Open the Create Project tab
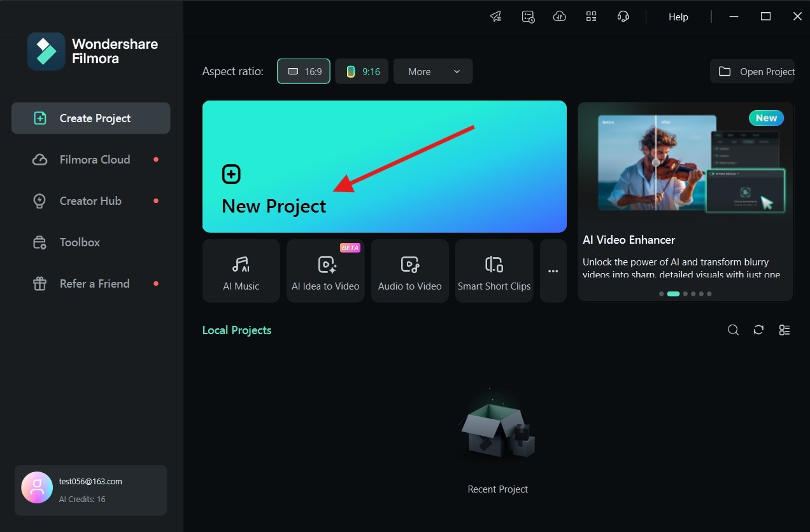This screenshot has width=810, height=532. pos(90,118)
